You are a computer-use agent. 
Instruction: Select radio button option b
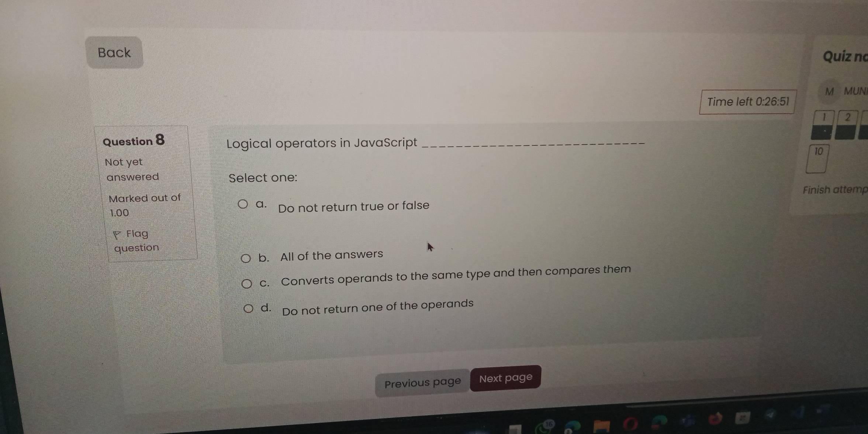234,255
